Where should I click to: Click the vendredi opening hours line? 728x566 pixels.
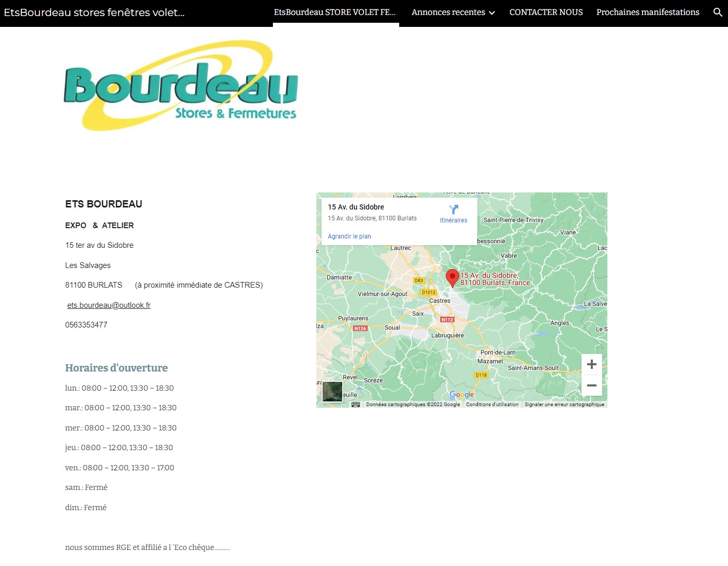[x=120, y=468]
